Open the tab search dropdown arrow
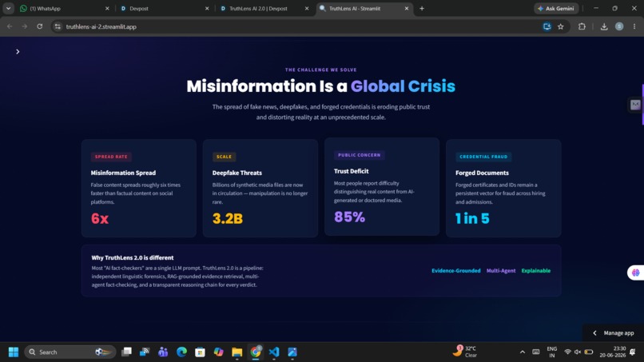The width and height of the screenshot is (644, 362). tap(8, 8)
